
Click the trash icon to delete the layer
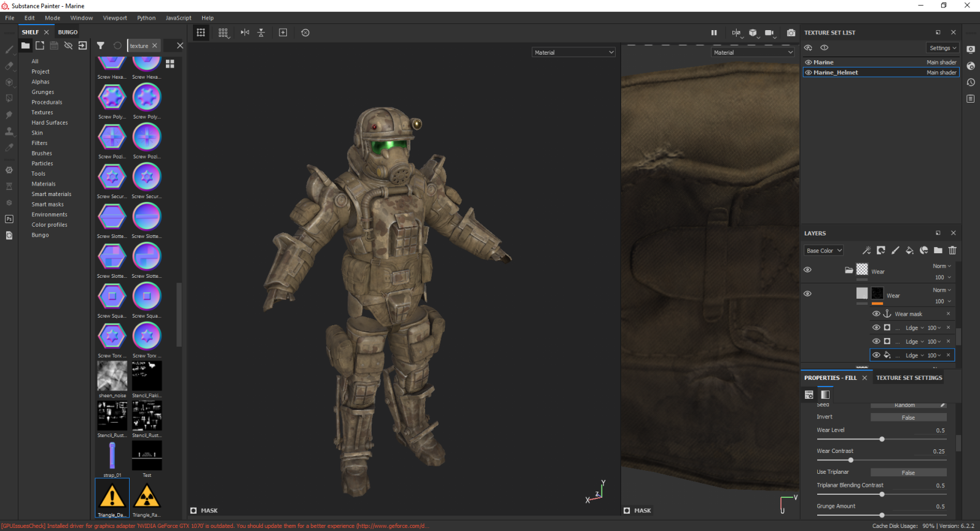tap(952, 250)
